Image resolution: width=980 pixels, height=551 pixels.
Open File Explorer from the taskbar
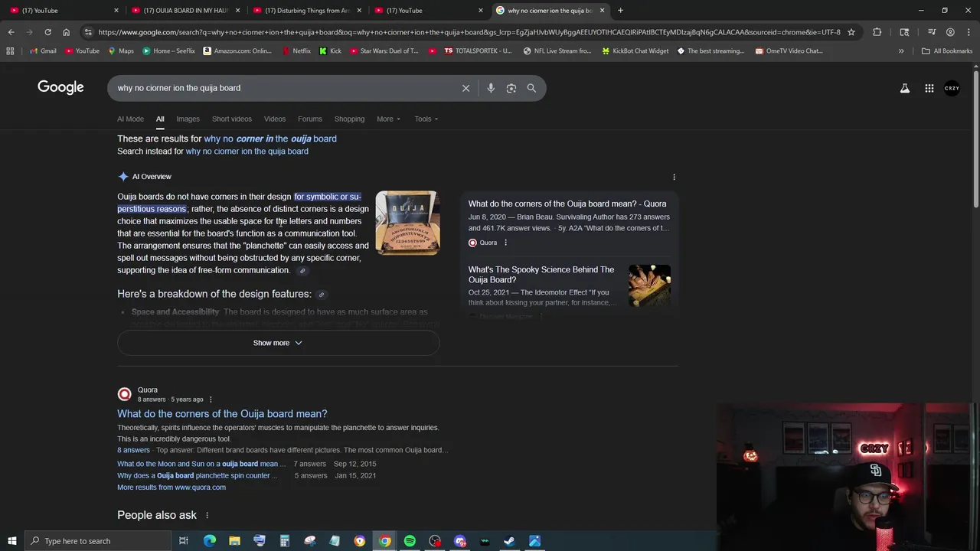point(234,541)
